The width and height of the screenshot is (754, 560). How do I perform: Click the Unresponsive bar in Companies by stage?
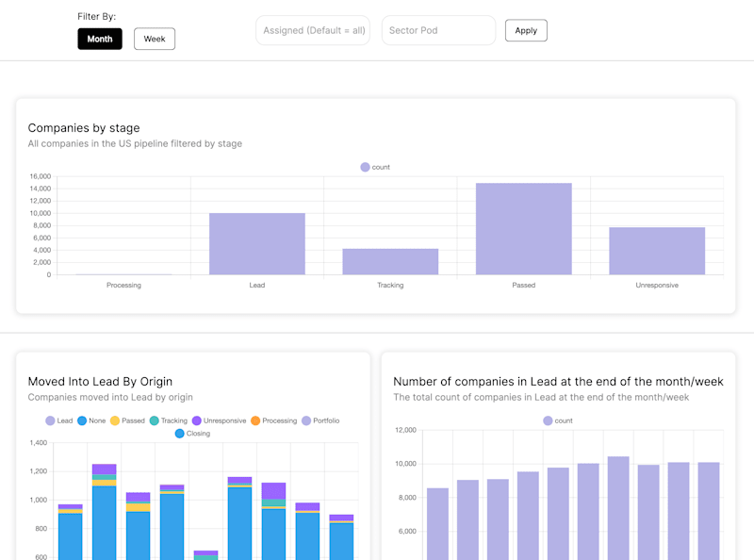click(657, 251)
